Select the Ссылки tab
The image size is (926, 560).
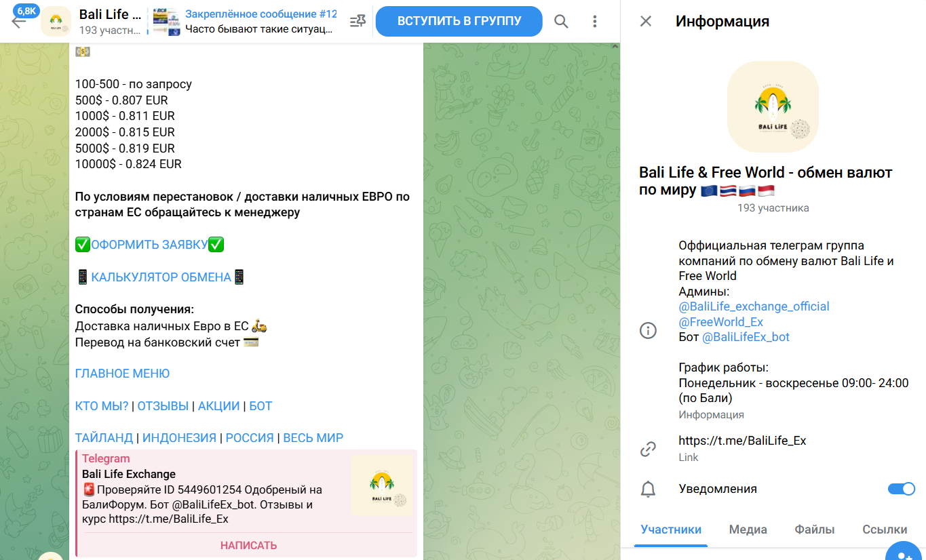pyautogui.click(x=885, y=529)
